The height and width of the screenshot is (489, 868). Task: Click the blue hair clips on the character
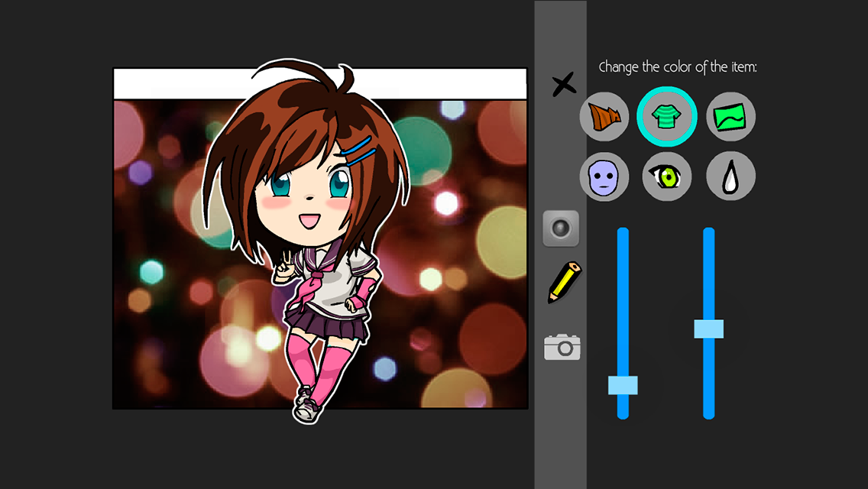point(358,151)
